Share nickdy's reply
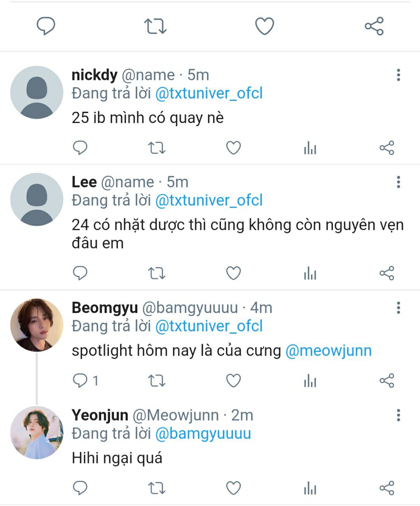Viewport: 420px width, 506px height. [387, 148]
